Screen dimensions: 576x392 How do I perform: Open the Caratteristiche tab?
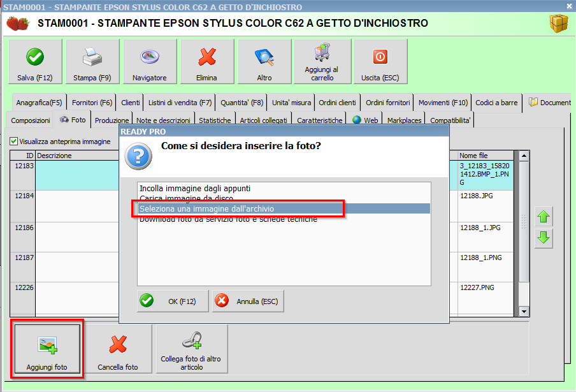click(320, 120)
